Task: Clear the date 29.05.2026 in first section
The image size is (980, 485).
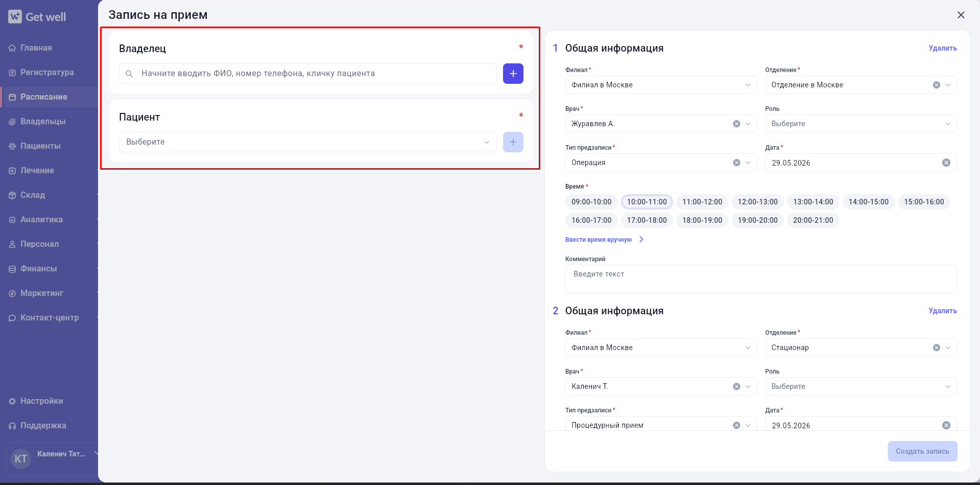Action: (x=946, y=163)
